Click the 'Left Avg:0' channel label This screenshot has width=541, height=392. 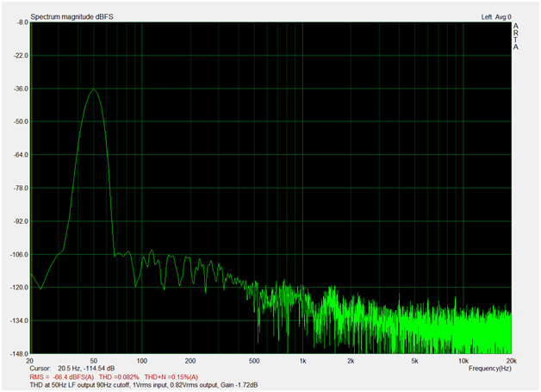pyautogui.click(x=496, y=16)
